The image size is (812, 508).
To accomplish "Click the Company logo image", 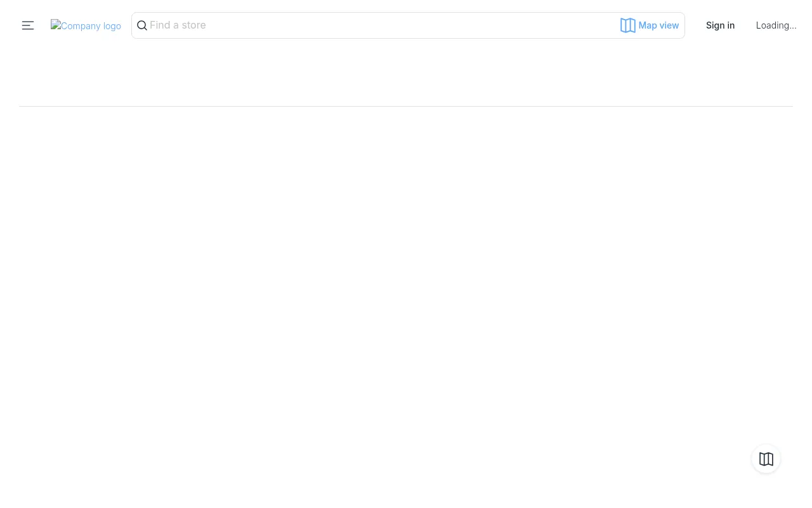I will click(86, 26).
